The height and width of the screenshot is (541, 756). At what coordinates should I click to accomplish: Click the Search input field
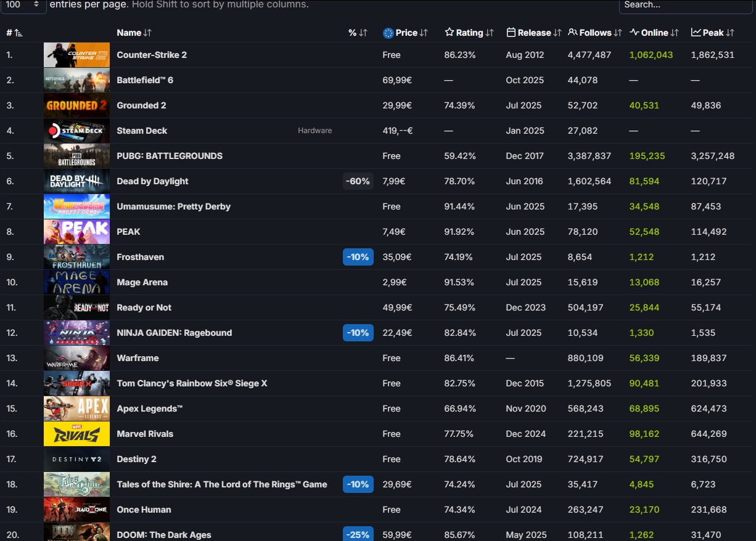point(684,5)
